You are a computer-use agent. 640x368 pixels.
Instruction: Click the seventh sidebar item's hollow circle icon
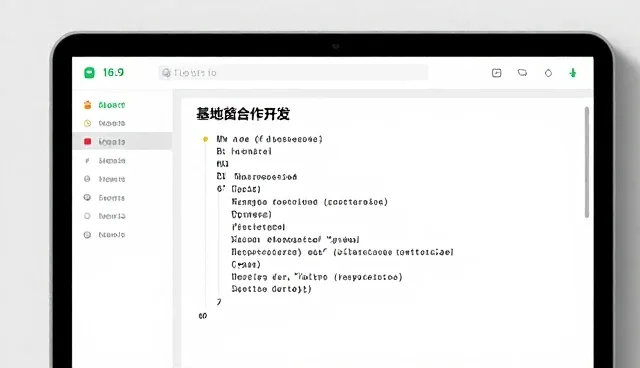(x=87, y=216)
